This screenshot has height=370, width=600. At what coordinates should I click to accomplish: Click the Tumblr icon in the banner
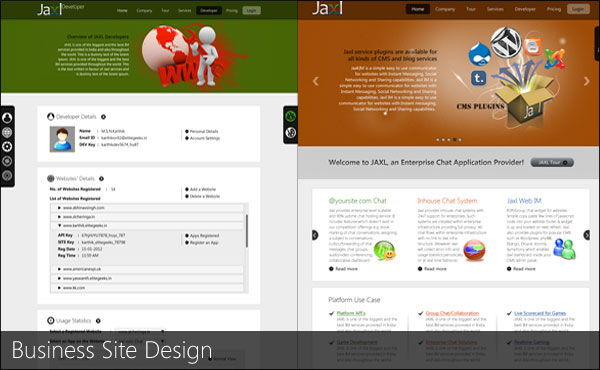coord(478,78)
